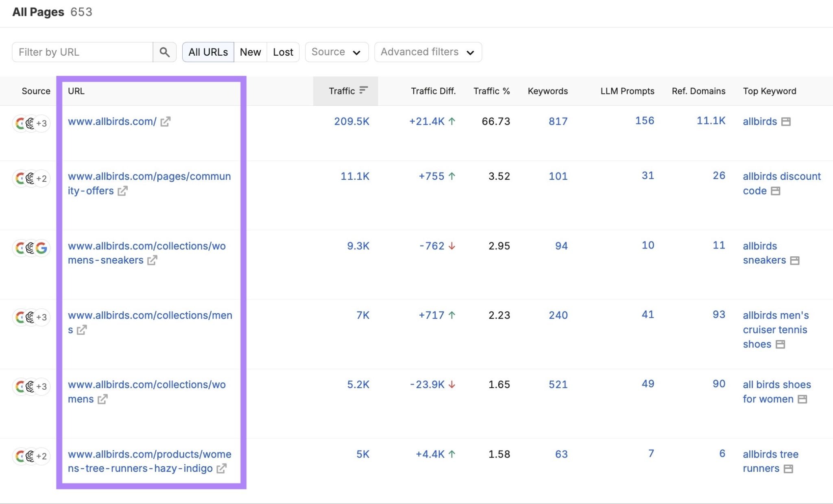The height and width of the screenshot is (504, 833).
Task: Click the 93 referring domains value
Action: 719,314
